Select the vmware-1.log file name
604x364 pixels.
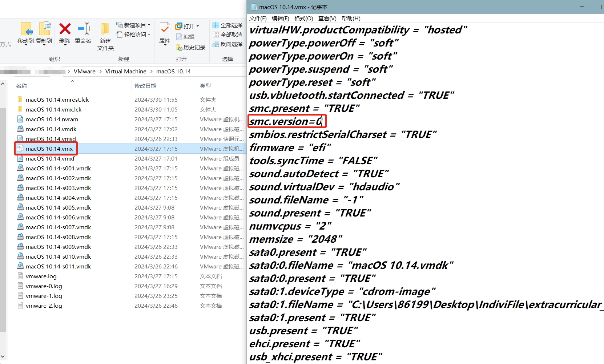pyautogui.click(x=44, y=296)
